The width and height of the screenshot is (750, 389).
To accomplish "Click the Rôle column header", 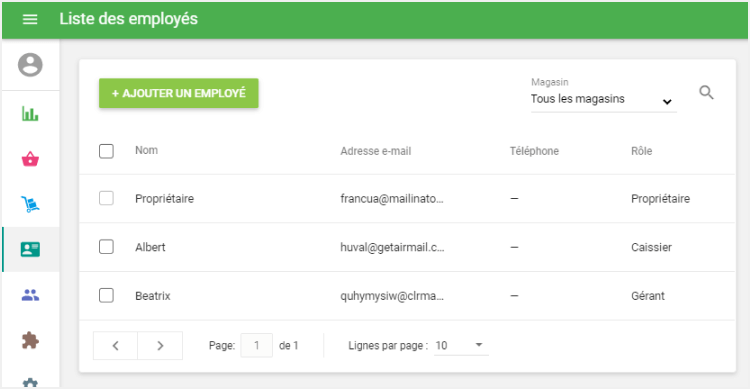I will point(641,151).
